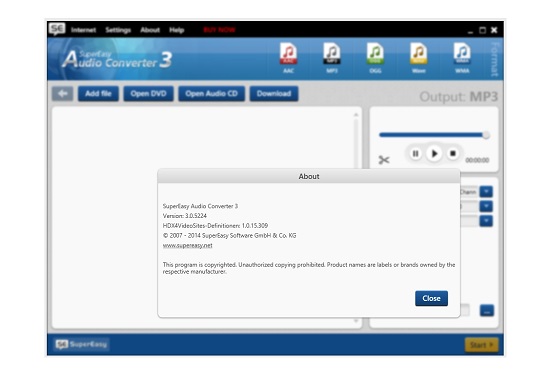Screen dimensions: 550x374
Task: Click the browse output folder button
Action: click(487, 310)
